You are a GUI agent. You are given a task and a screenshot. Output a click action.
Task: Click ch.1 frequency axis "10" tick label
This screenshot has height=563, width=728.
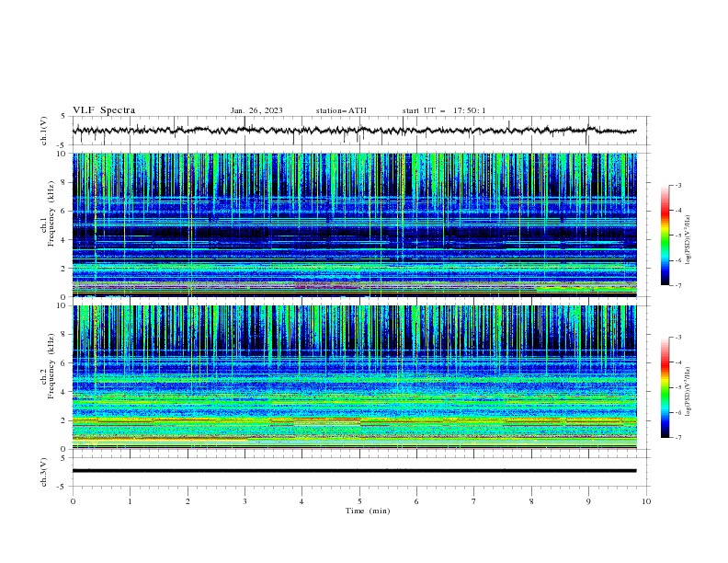click(x=63, y=154)
